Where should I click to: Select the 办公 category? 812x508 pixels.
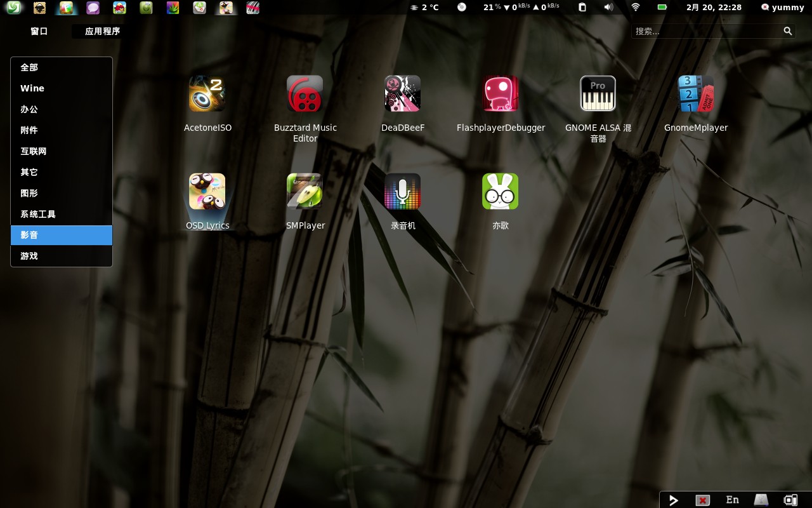point(62,109)
